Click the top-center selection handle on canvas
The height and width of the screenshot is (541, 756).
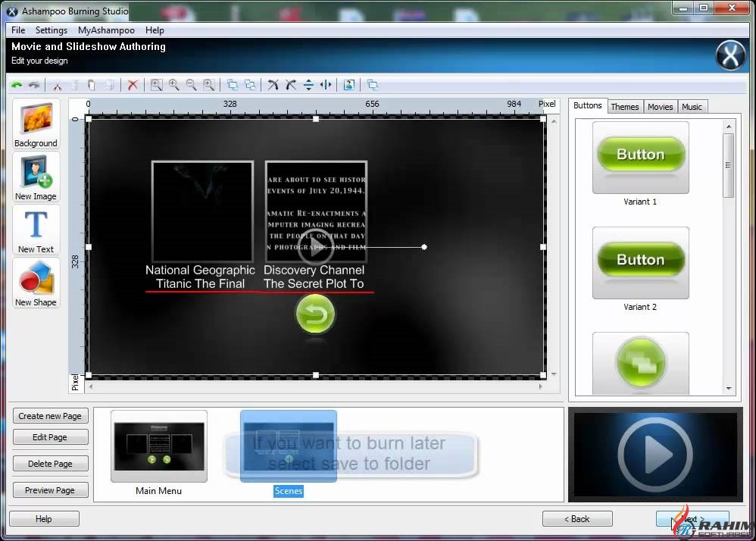point(316,119)
